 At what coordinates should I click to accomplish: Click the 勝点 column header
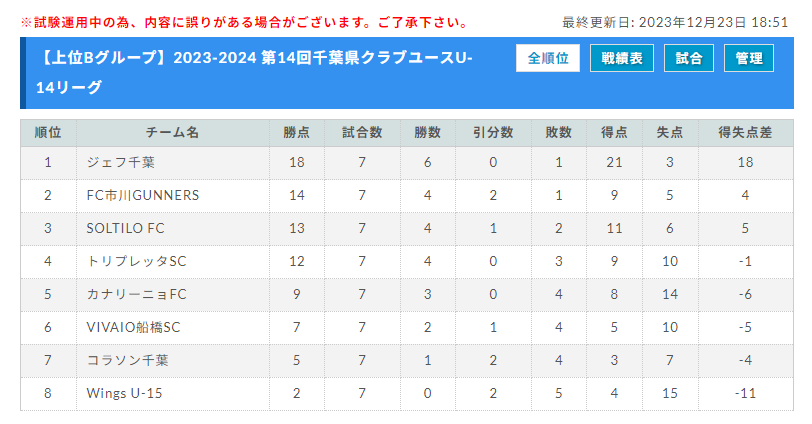pos(297,133)
